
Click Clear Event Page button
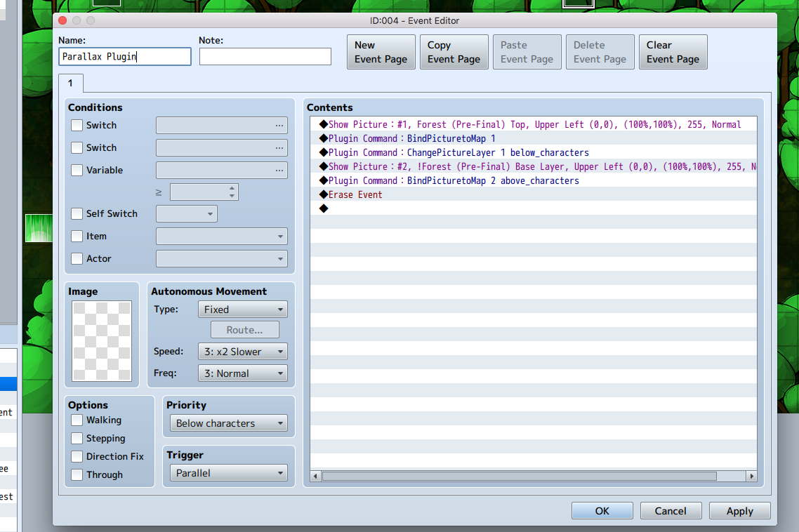coord(673,52)
